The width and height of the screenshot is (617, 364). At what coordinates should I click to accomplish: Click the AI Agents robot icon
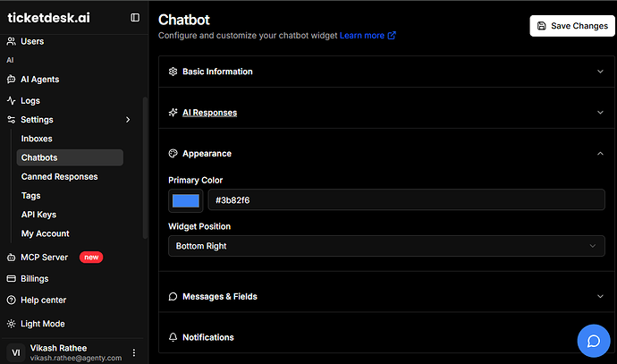(12, 79)
